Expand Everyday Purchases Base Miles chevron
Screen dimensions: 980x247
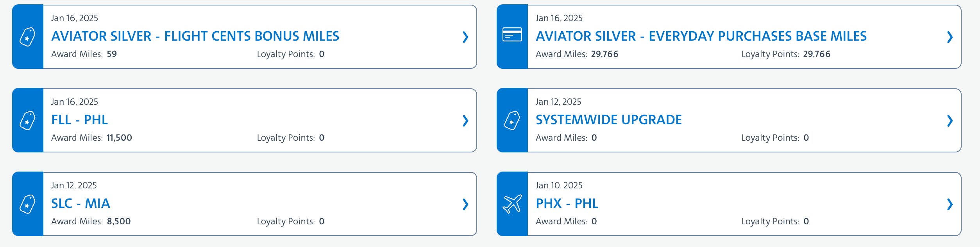click(950, 37)
